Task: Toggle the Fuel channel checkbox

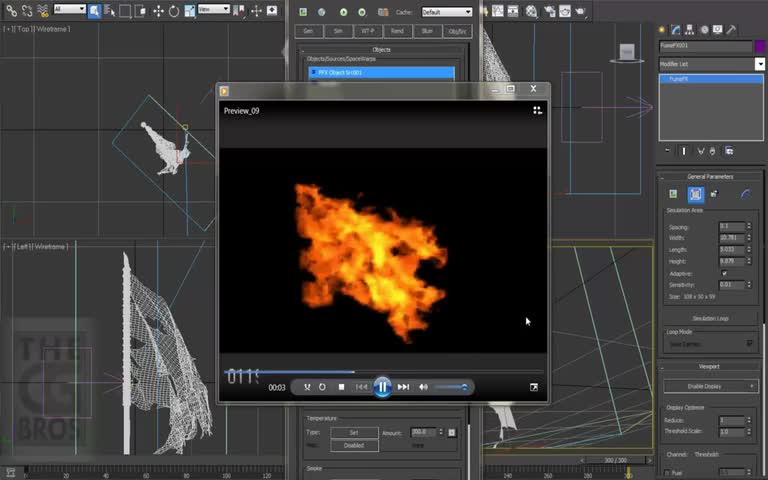Action: pyautogui.click(x=668, y=472)
